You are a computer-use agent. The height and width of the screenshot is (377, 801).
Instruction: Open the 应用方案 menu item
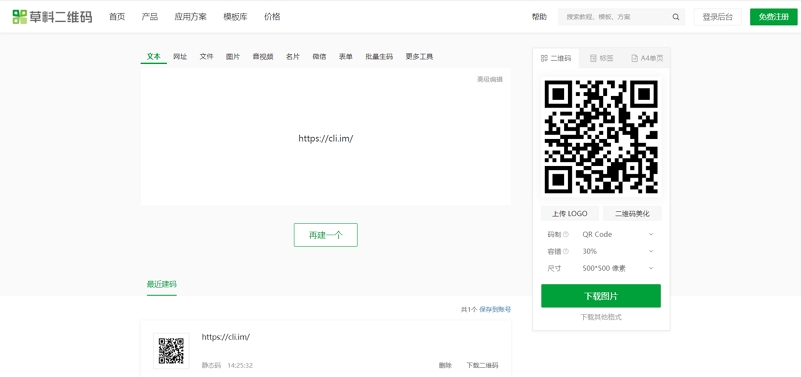click(191, 16)
